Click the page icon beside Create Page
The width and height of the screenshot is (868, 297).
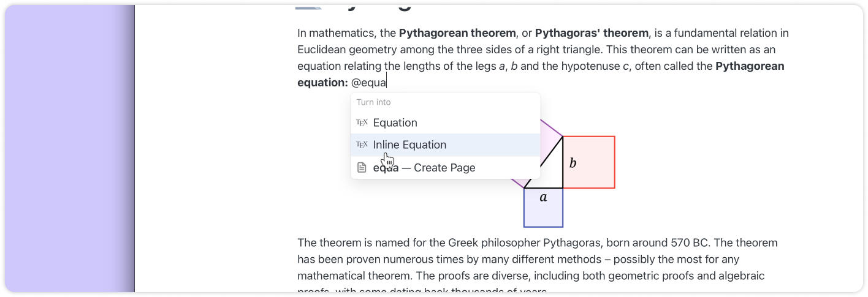coord(362,168)
